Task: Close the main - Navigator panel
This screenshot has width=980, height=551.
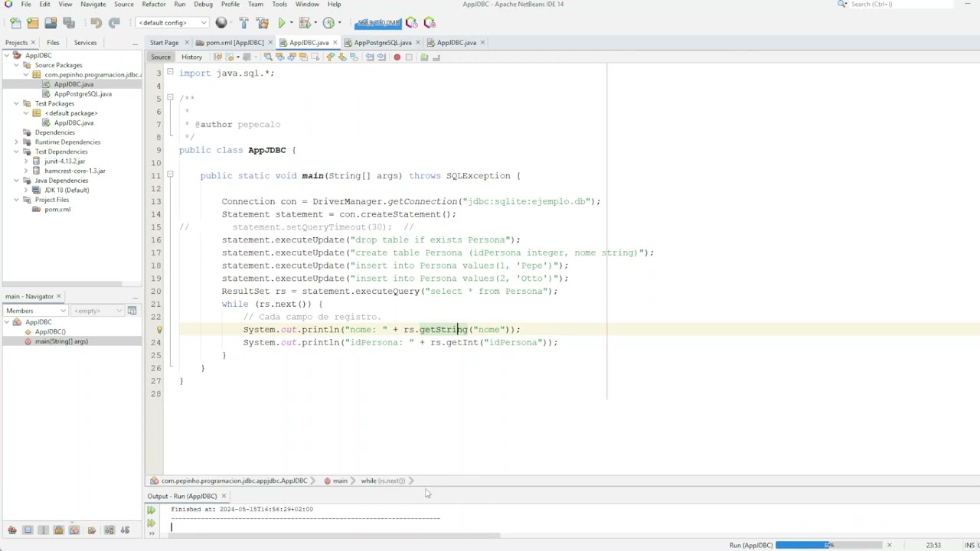Action: 58,296
